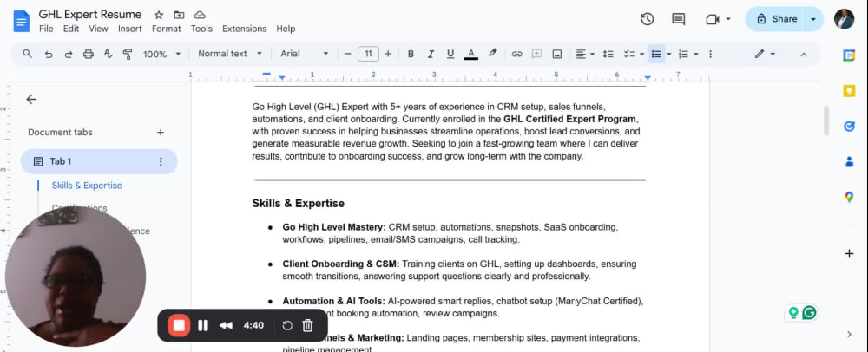868x352 pixels.
Task: Expand Share quick actions arrow
Action: click(x=813, y=19)
